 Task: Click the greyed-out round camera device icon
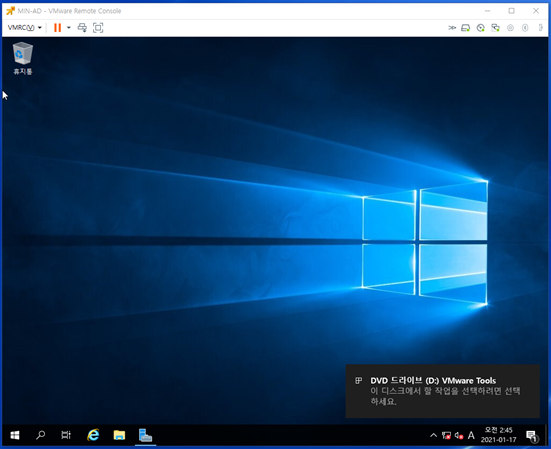[510, 28]
